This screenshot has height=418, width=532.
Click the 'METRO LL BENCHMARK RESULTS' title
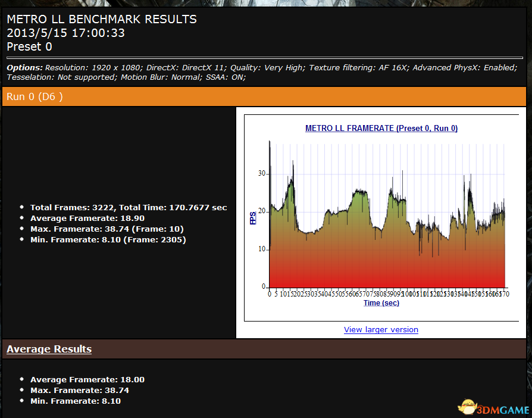(102, 20)
